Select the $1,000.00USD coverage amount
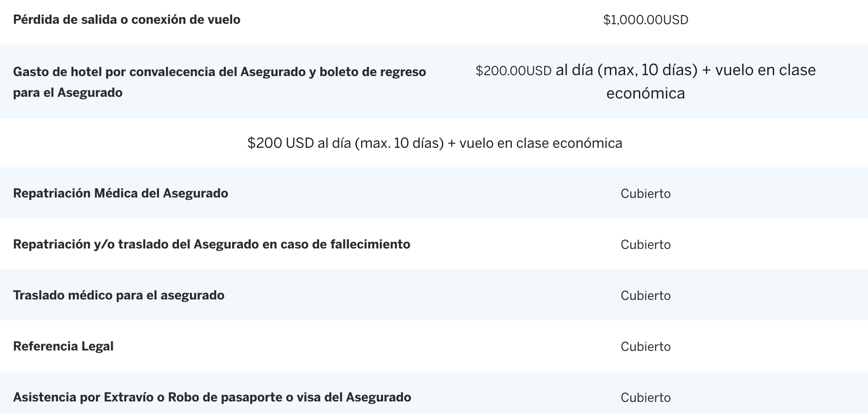The image size is (868, 414). [x=645, y=20]
